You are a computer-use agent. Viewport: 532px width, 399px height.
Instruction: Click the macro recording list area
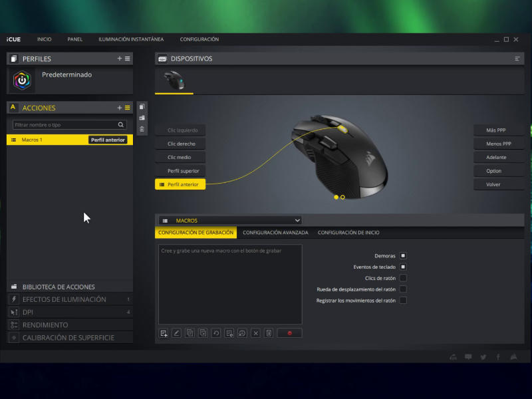tap(230, 285)
